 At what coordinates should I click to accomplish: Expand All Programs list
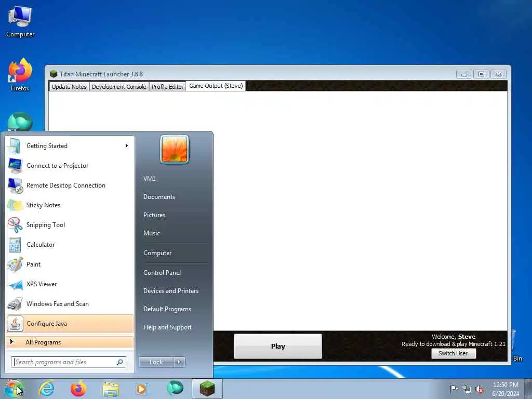[70, 342]
